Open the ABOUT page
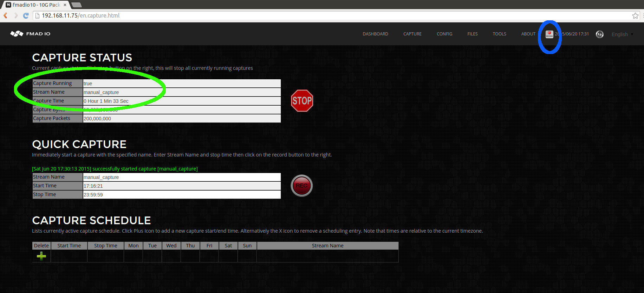Image resolution: width=644 pixels, height=293 pixels. point(528,34)
